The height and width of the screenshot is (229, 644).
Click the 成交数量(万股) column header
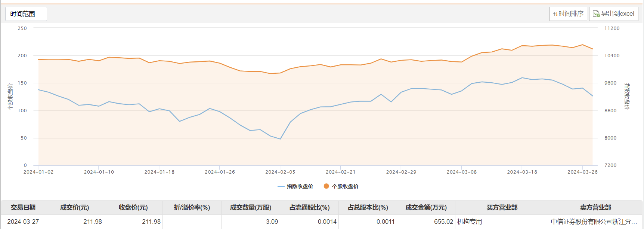251,207
